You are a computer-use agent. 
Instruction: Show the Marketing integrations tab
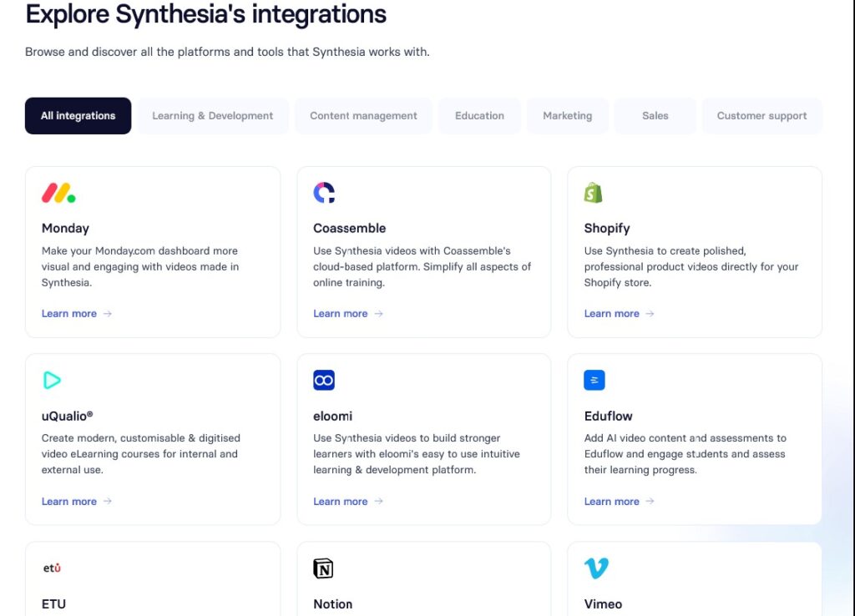coord(567,115)
